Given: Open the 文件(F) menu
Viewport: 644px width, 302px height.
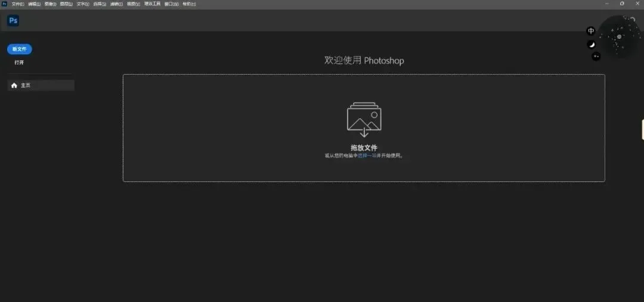Looking at the screenshot, I should [18, 4].
